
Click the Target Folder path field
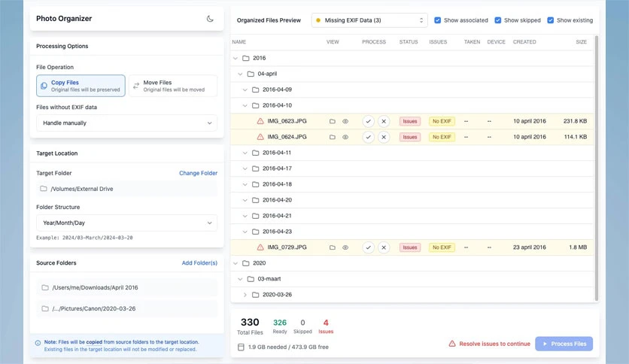pyautogui.click(x=126, y=189)
